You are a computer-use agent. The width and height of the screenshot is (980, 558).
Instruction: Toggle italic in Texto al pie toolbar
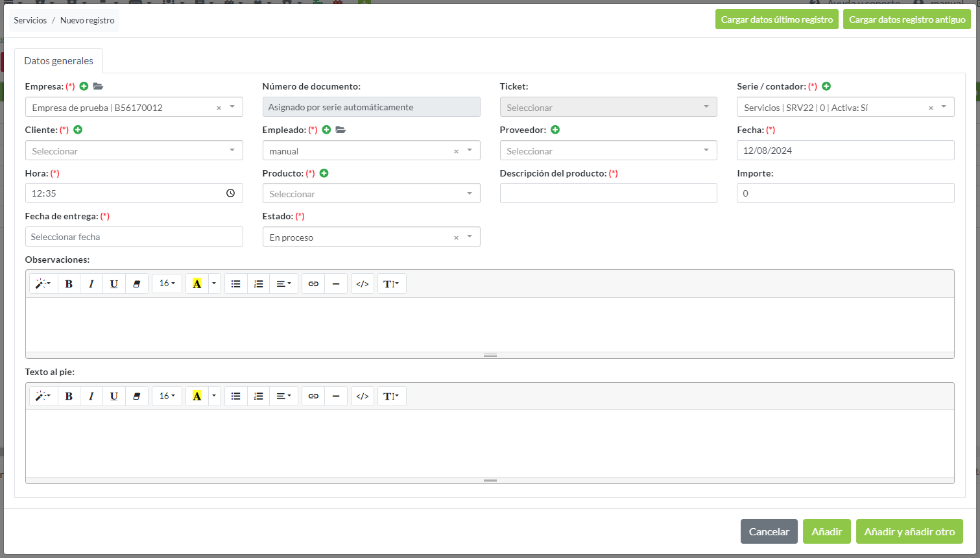(91, 396)
